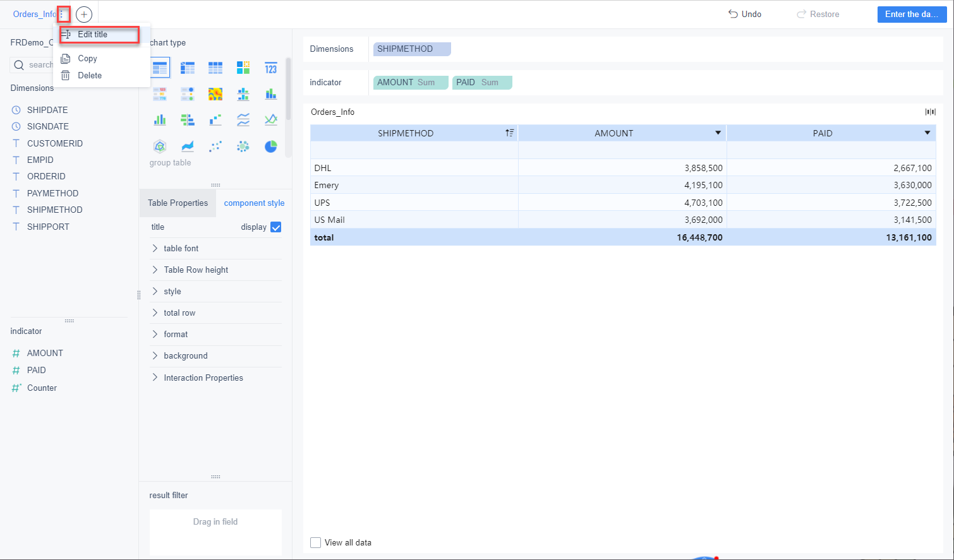Click the field search box
Screen dimensions: 954x560
33,65
